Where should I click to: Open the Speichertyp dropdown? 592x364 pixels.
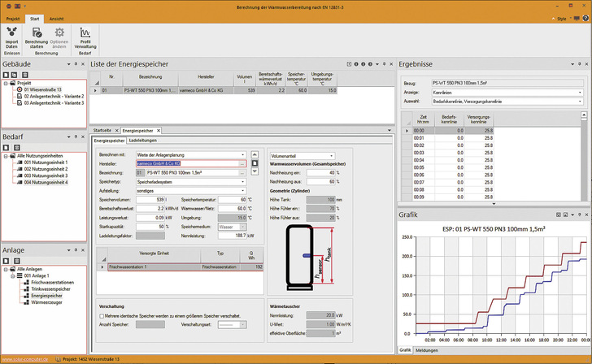241,182
